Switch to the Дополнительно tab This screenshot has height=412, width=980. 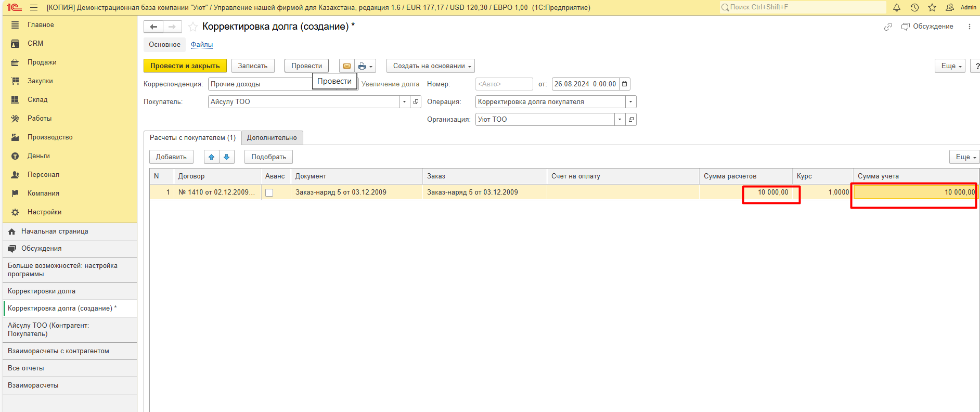[272, 138]
